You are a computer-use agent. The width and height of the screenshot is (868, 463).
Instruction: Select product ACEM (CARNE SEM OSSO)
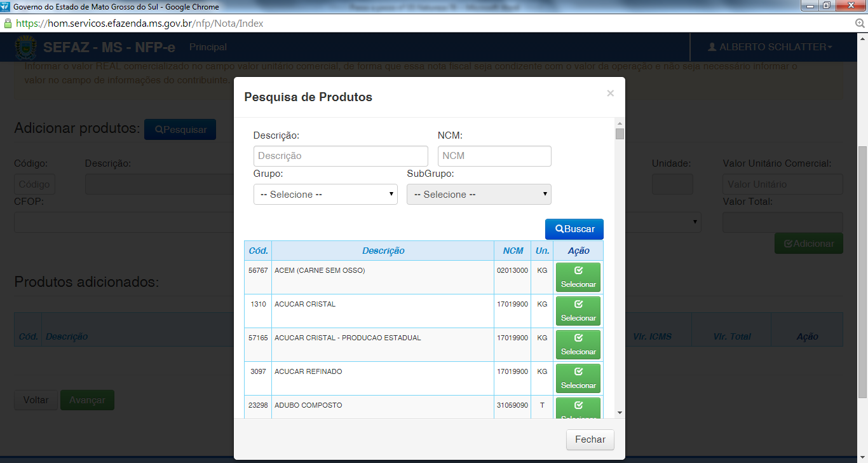pos(578,277)
